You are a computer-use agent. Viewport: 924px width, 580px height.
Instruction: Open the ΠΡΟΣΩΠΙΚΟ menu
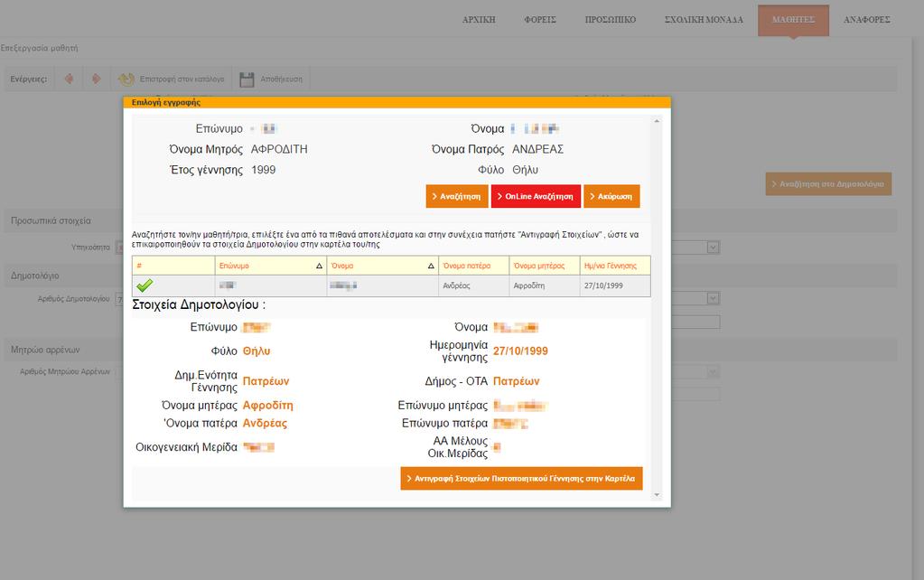pyautogui.click(x=611, y=20)
